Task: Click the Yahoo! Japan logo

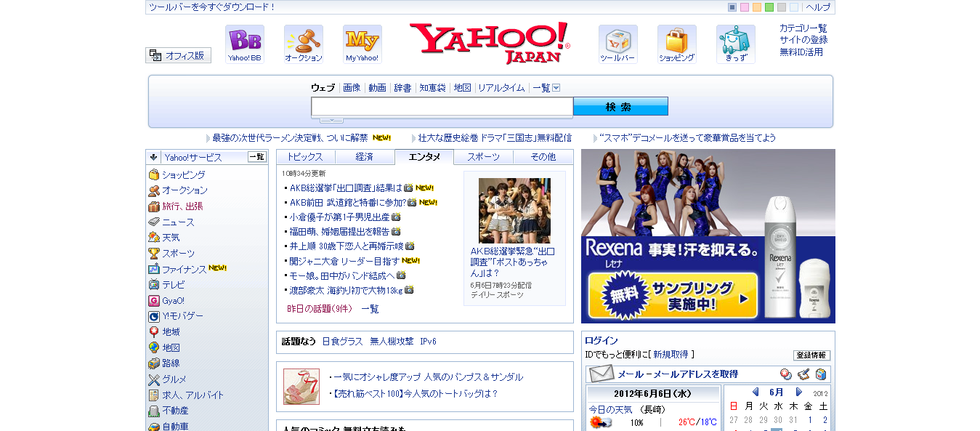Action: (490, 43)
